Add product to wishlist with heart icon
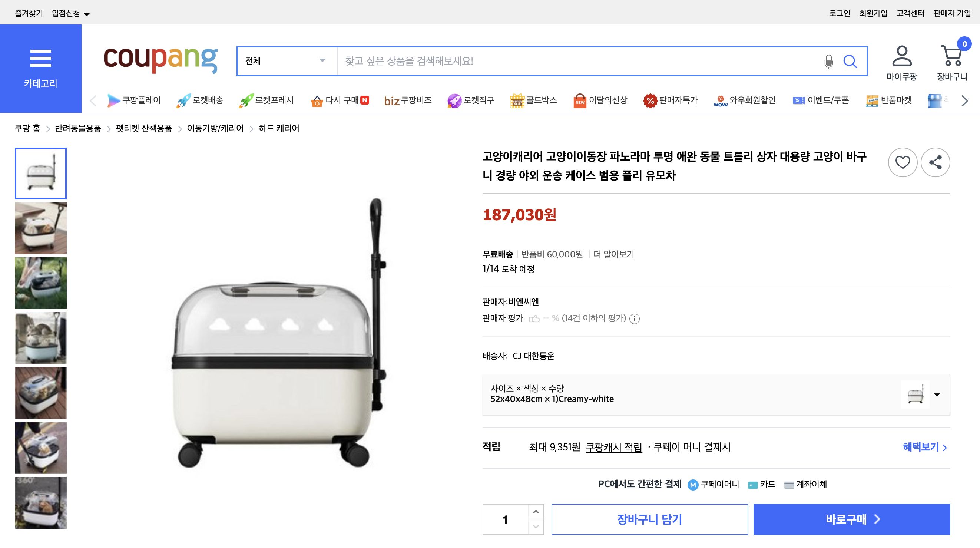The image size is (980, 548). click(x=903, y=162)
